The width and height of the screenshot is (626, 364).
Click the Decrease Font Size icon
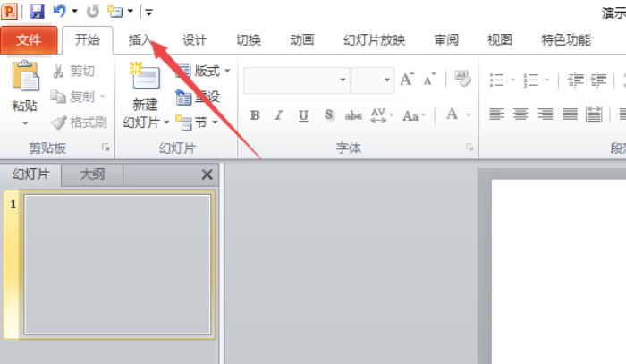(x=431, y=80)
